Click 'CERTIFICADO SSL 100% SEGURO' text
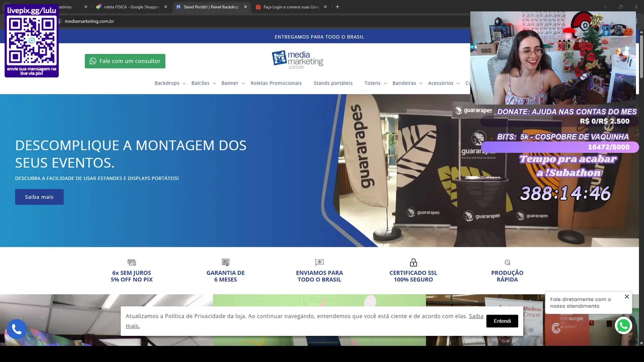Screen dimensions: 644x362 [414, 276]
